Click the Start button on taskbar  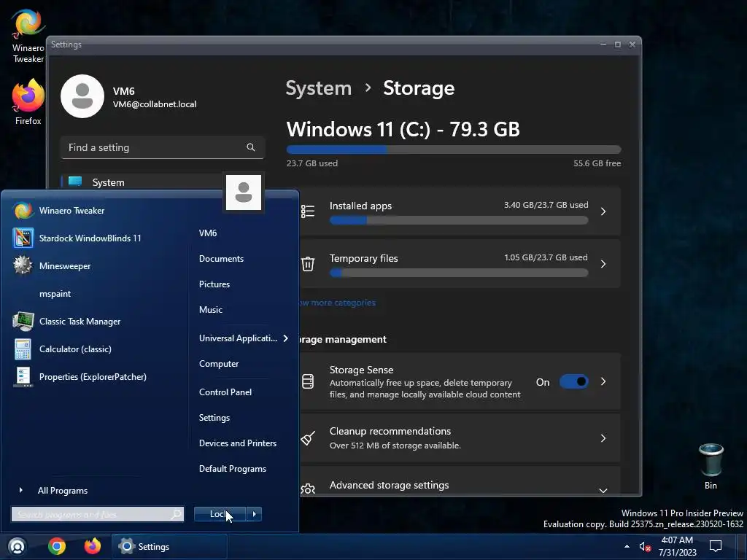click(18, 546)
